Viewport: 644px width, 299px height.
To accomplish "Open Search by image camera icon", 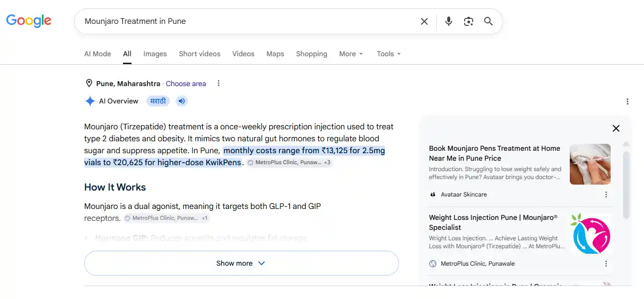I will (468, 21).
